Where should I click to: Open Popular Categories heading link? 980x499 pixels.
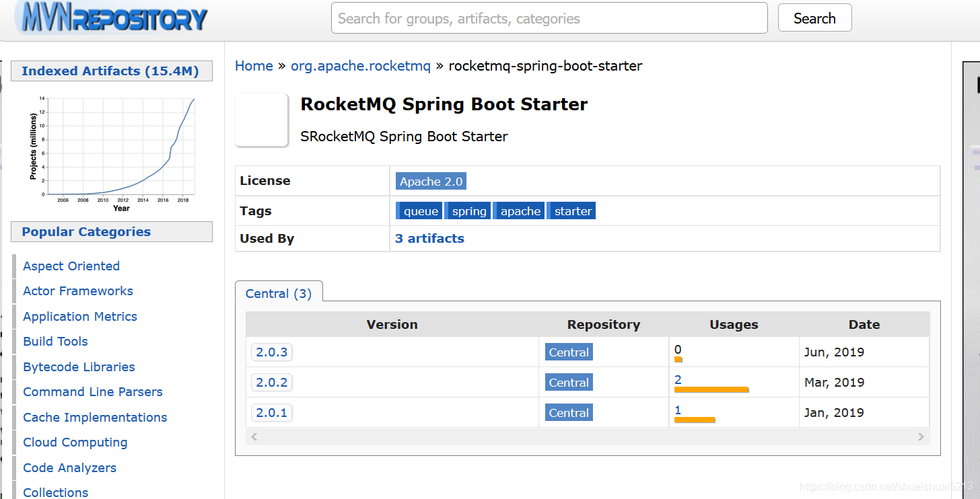click(86, 231)
